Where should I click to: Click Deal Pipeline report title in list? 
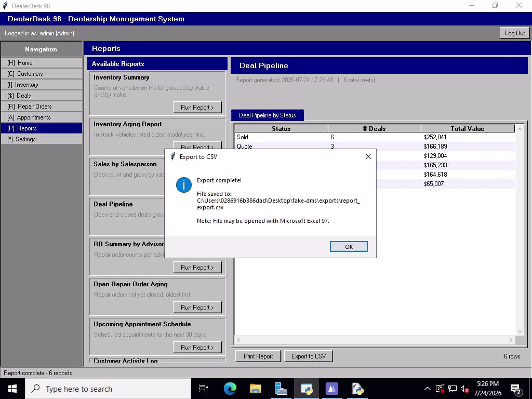pos(113,204)
